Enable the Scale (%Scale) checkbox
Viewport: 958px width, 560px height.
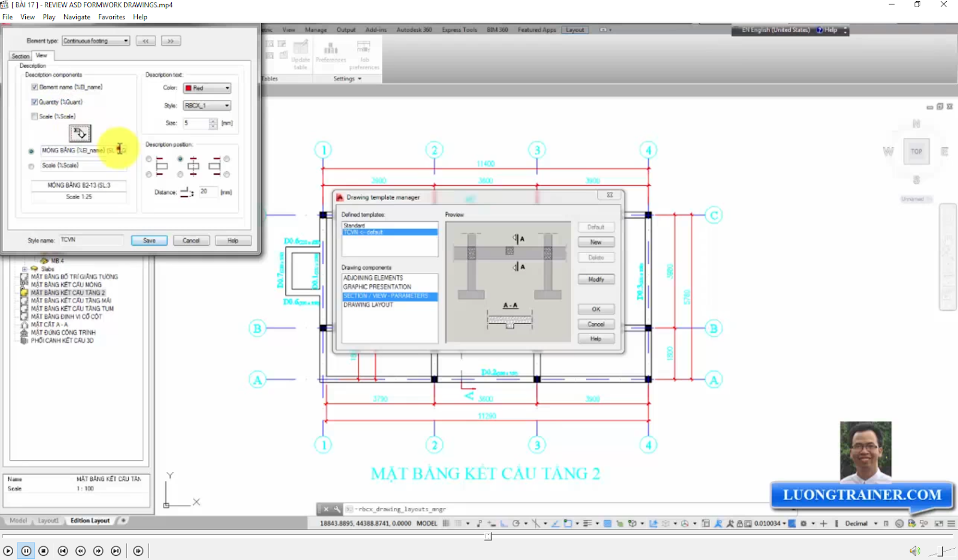[x=34, y=116]
